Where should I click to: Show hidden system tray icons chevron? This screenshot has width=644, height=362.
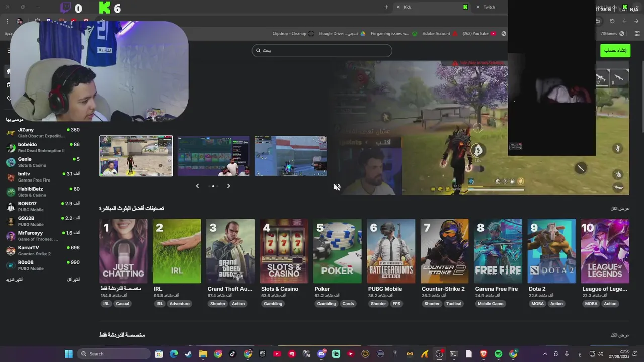tap(545, 354)
